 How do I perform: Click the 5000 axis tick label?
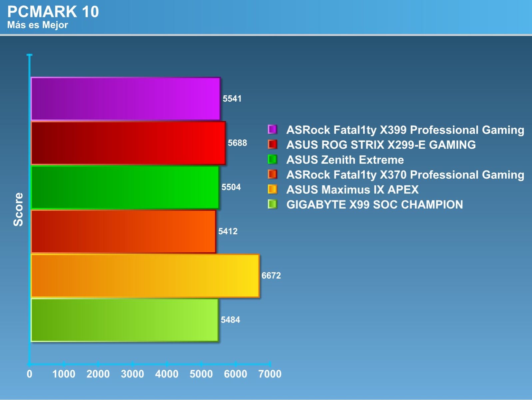pyautogui.click(x=201, y=374)
